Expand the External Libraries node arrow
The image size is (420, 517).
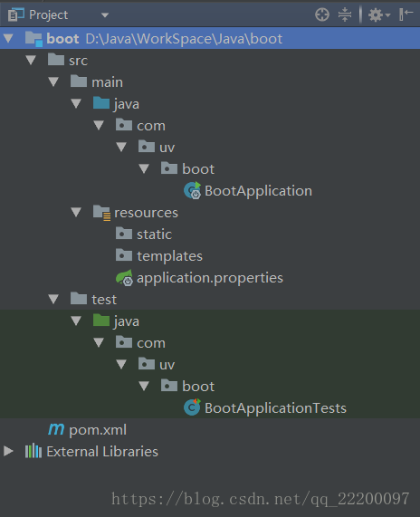pyautogui.click(x=8, y=452)
